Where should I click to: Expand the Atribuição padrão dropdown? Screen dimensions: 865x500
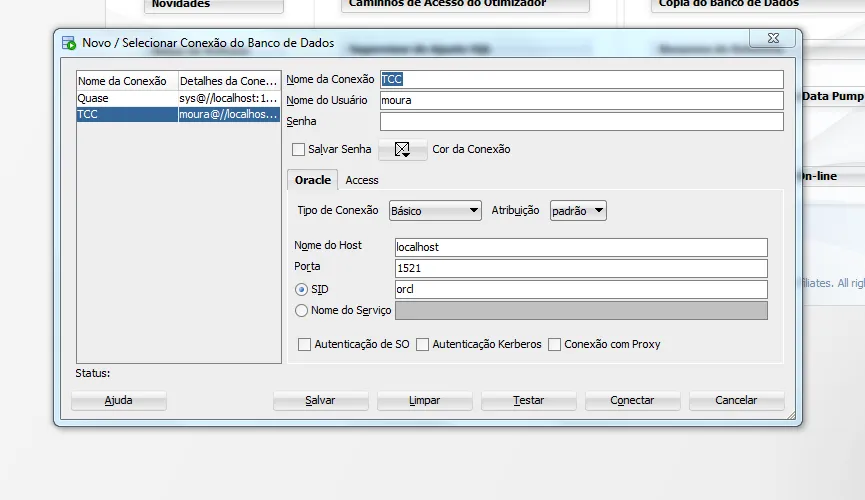pos(578,211)
